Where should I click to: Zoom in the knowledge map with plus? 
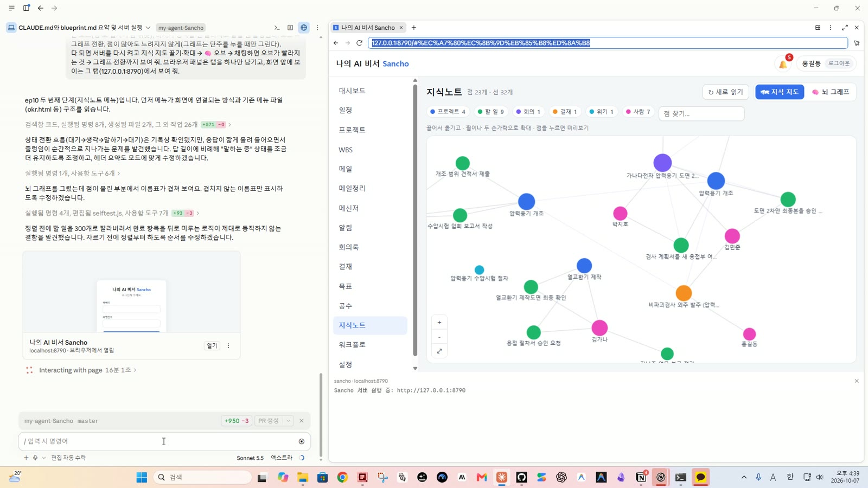click(x=439, y=323)
